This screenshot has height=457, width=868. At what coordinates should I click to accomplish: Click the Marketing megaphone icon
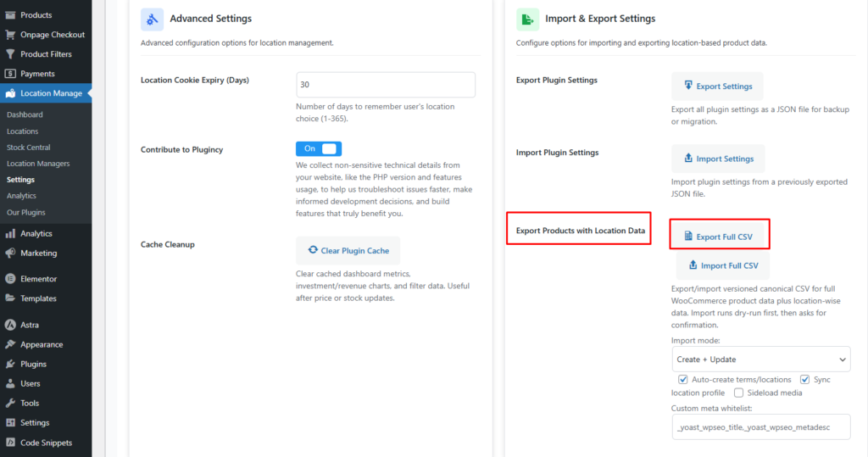click(x=10, y=254)
